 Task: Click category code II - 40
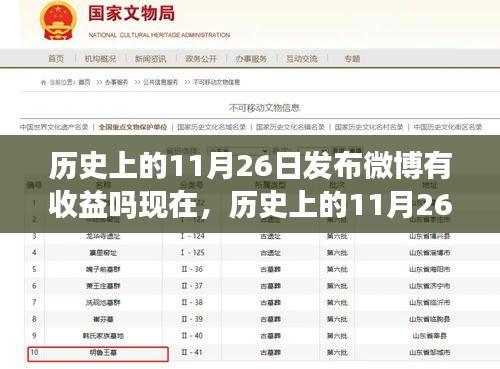192,336
